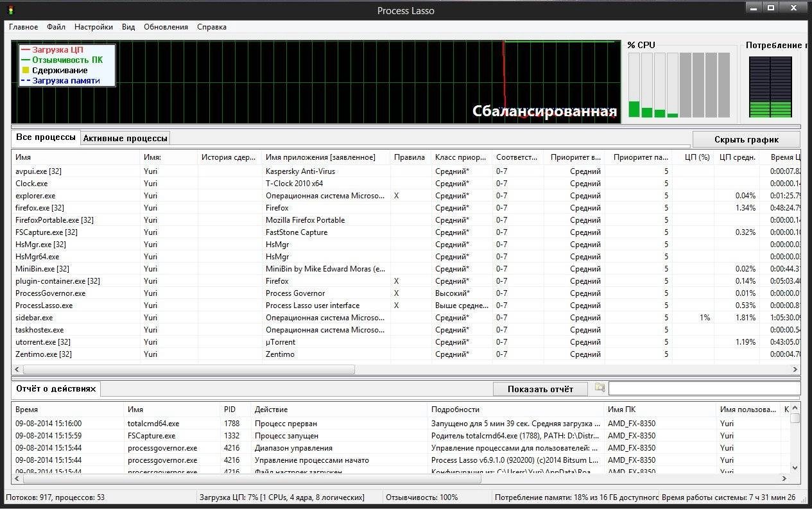The image size is (812, 509).
Task: Click the µTorrent application name cell
Action: (x=281, y=342)
